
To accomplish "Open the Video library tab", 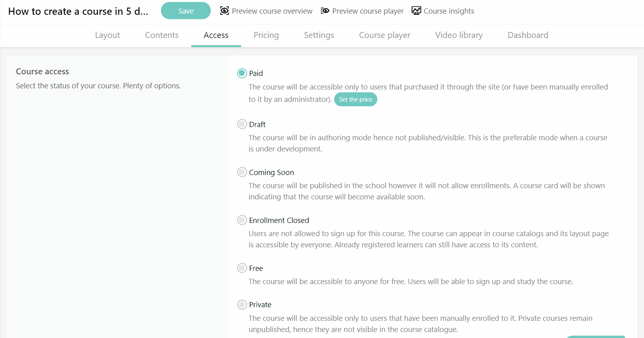I will click(459, 35).
